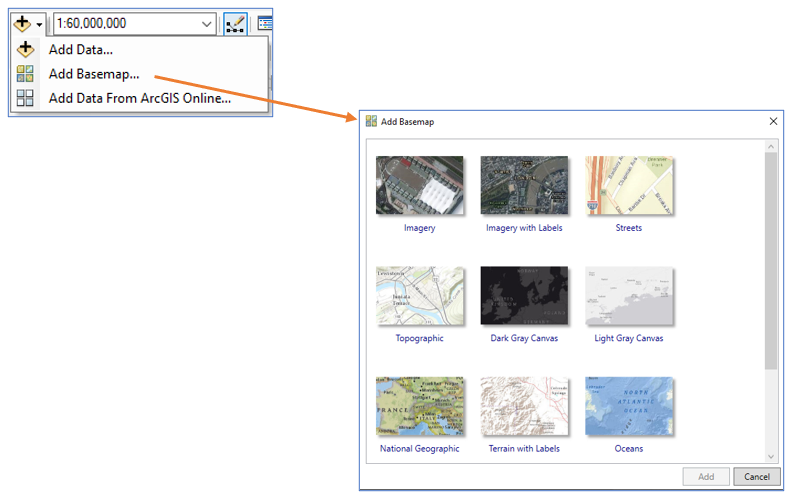Viewport: 790px width, 501px height.
Task: Click the Add Basemap dialog title icon
Action: point(371,121)
